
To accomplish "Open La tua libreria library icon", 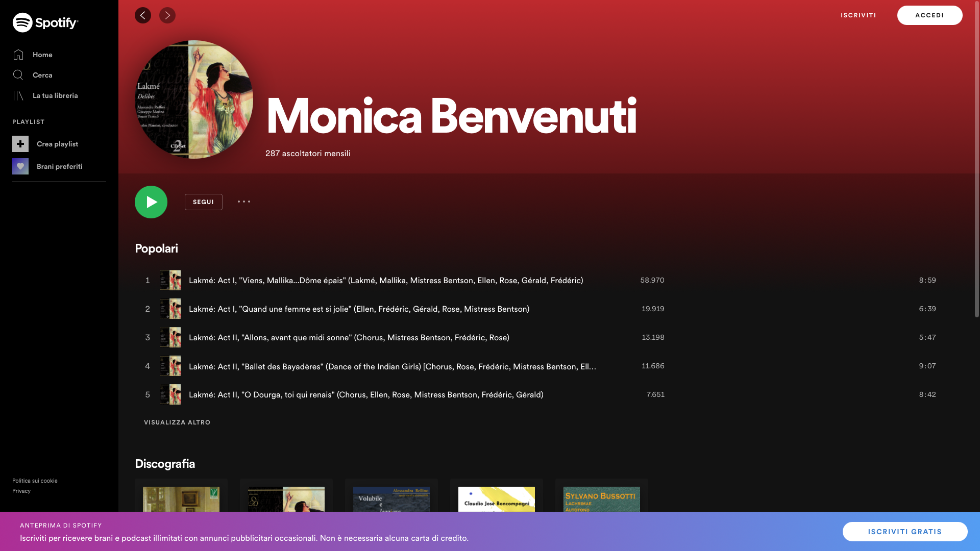I will coord(18,95).
